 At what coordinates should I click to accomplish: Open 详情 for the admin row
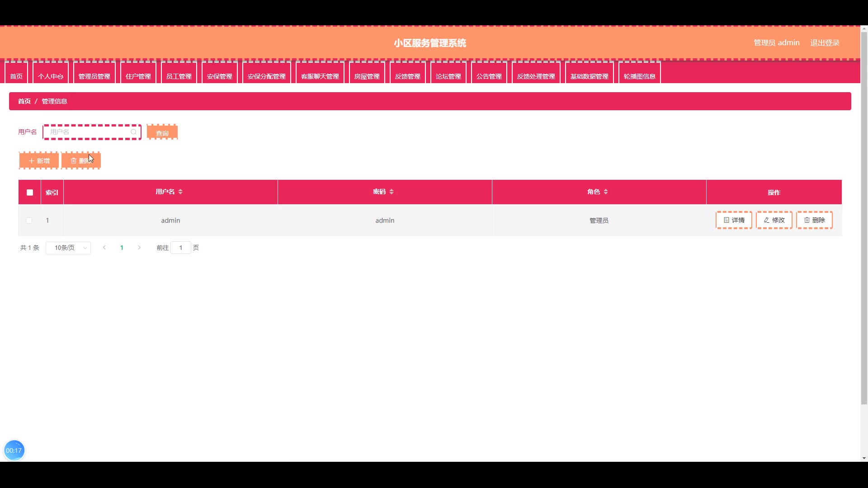pyautogui.click(x=734, y=220)
